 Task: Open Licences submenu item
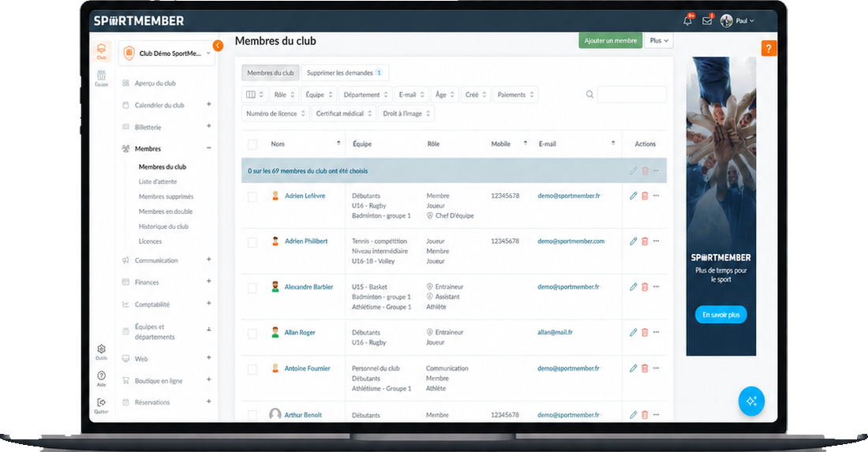pyautogui.click(x=150, y=241)
